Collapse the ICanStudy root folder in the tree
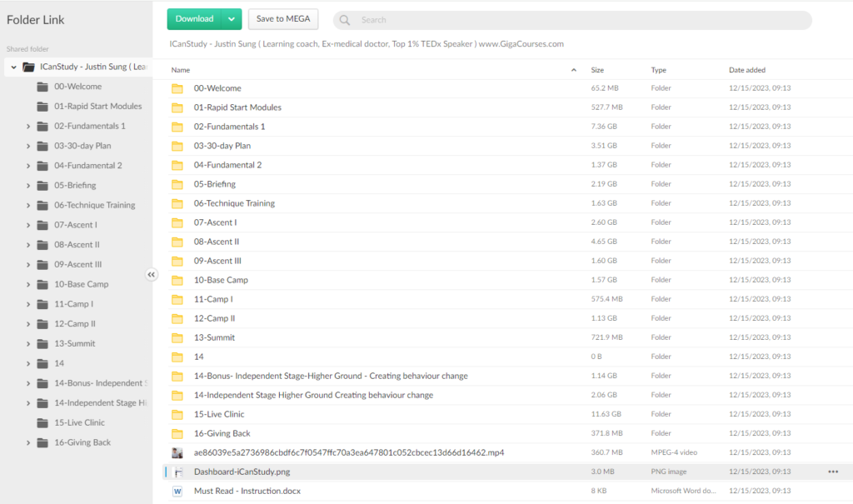Image resolution: width=853 pixels, height=504 pixels. (x=14, y=67)
